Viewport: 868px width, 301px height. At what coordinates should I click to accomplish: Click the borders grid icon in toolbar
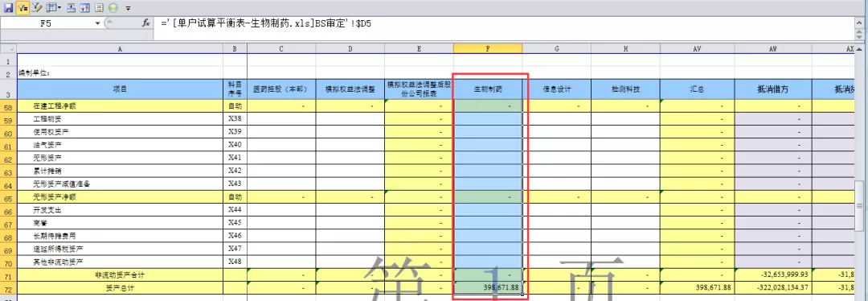coord(99,8)
